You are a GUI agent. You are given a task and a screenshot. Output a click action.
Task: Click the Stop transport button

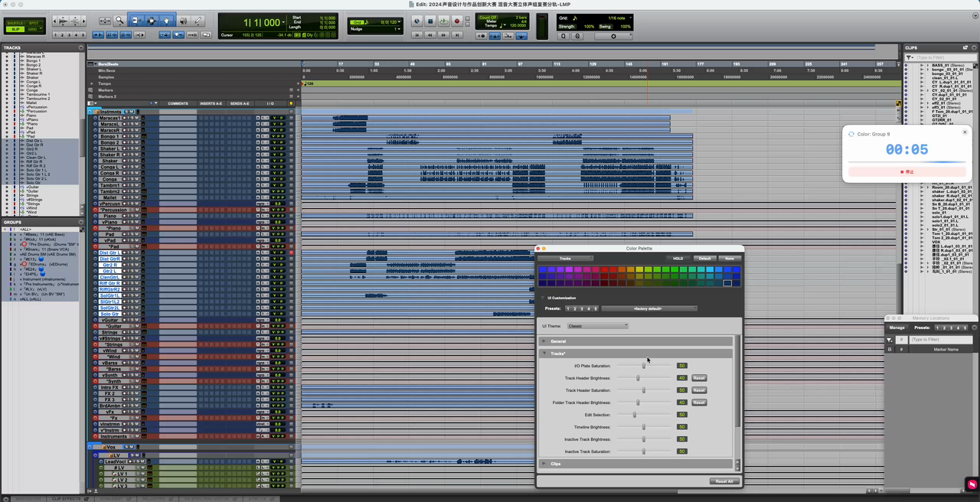point(430,21)
